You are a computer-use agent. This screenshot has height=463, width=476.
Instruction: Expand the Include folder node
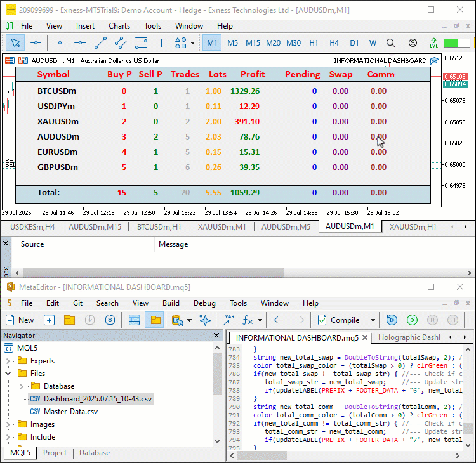click(8, 437)
